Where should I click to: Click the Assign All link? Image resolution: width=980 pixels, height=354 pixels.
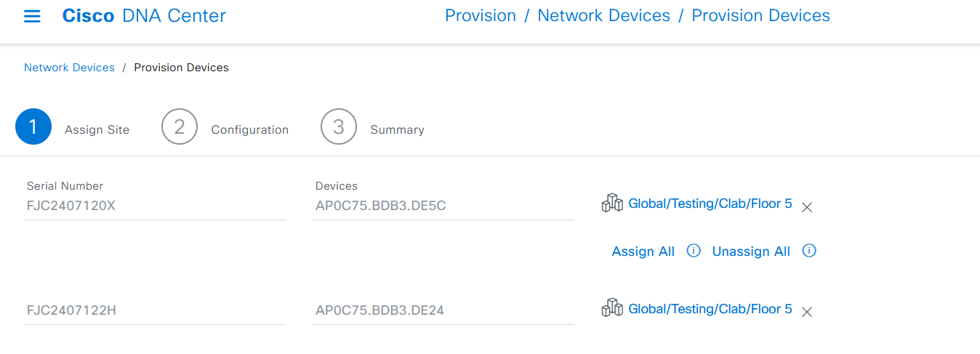(x=643, y=252)
